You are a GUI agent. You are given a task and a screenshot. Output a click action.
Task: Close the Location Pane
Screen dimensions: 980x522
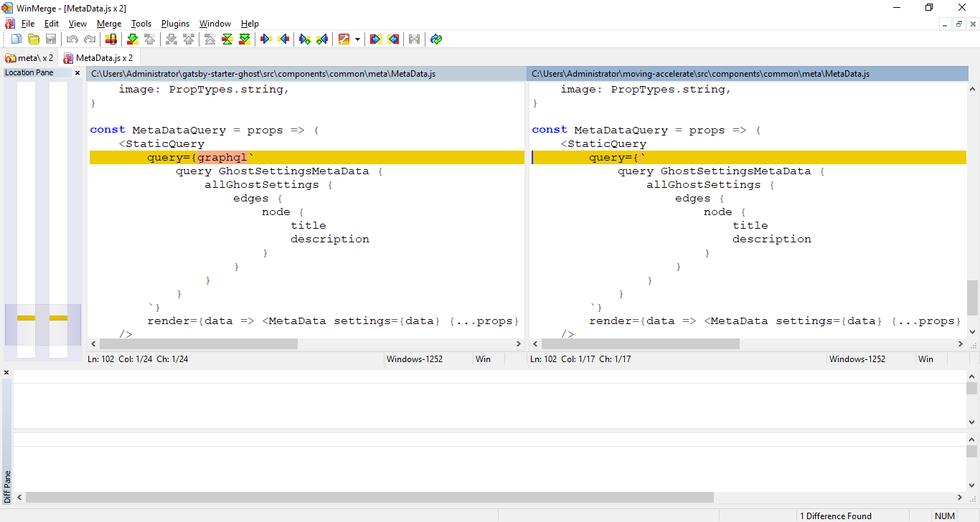point(77,72)
